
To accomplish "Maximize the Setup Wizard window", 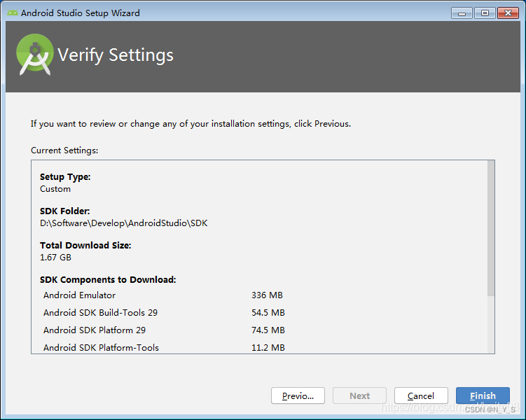I will (x=485, y=13).
